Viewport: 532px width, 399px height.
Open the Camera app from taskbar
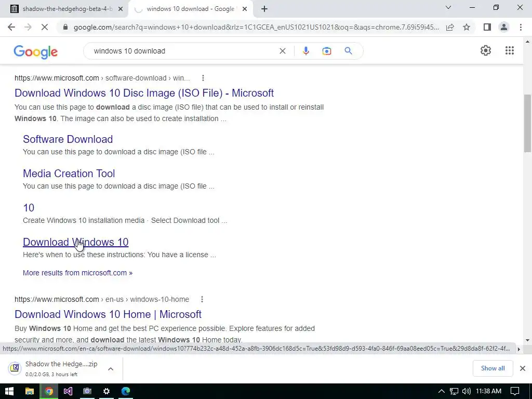click(87, 391)
